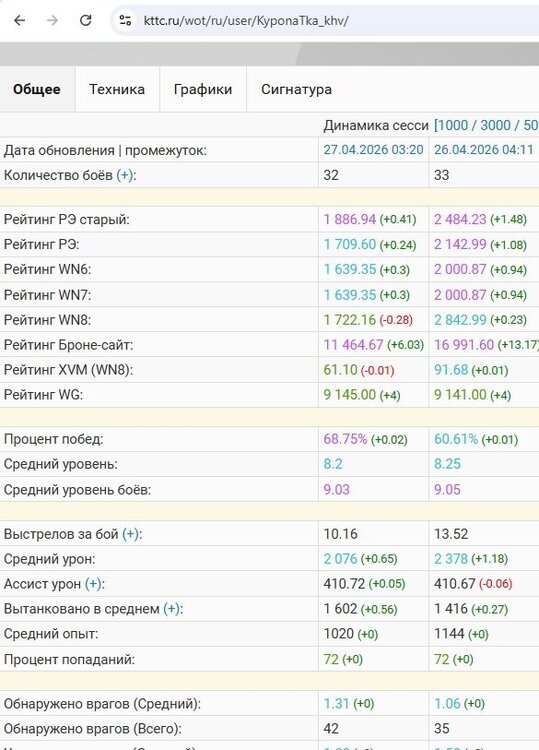Click the Процент побед value 68.75%

click(345, 439)
